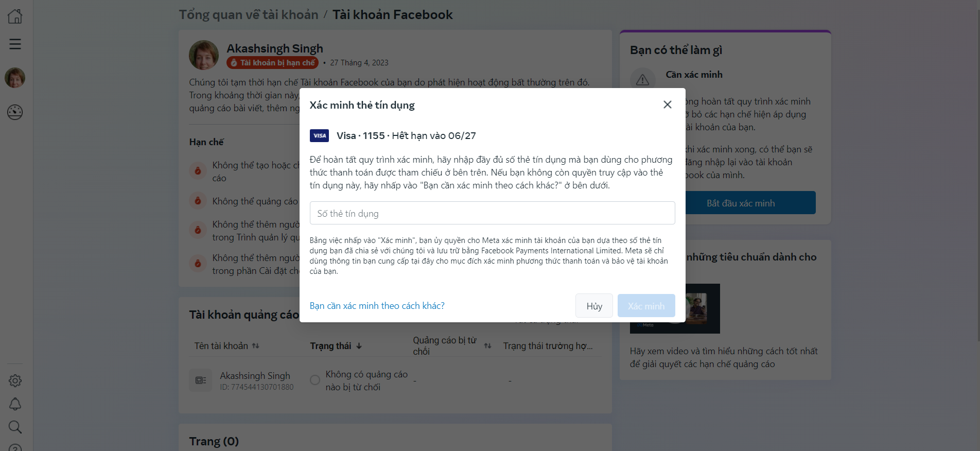Sort by 'Trạng thái' column arrow
The height and width of the screenshot is (451, 980).
pyautogui.click(x=359, y=346)
